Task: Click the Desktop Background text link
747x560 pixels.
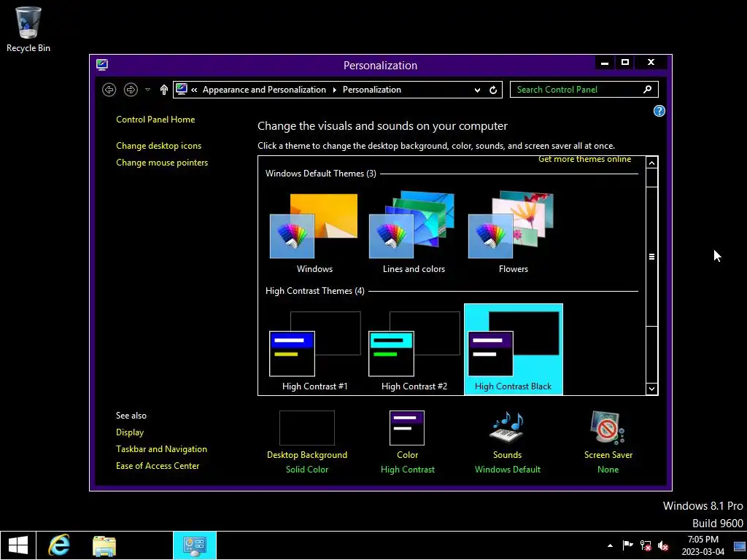Action: pyautogui.click(x=307, y=455)
